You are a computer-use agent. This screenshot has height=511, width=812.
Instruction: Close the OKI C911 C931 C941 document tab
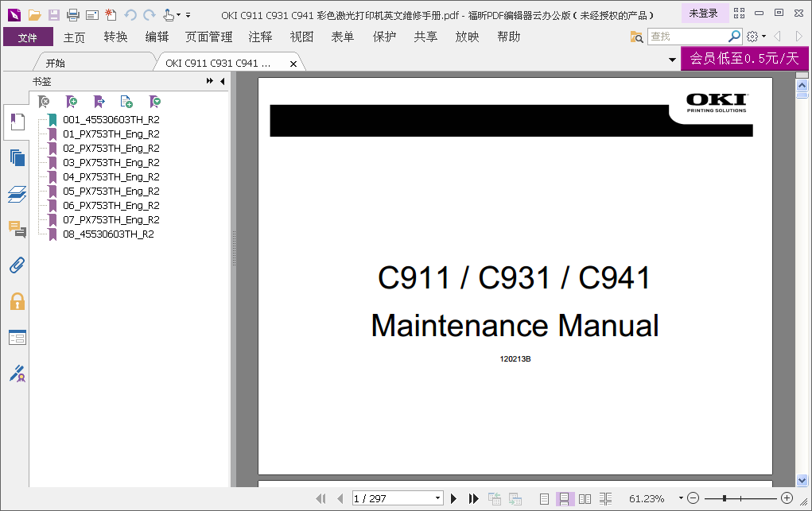[x=293, y=64]
